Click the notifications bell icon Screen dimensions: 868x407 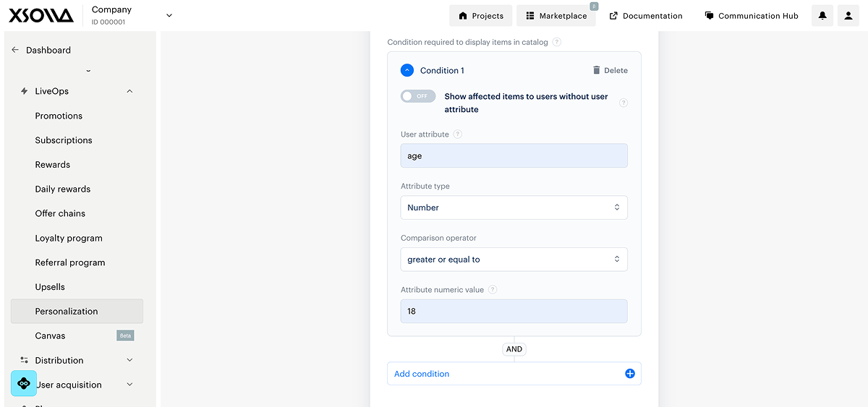(x=822, y=16)
